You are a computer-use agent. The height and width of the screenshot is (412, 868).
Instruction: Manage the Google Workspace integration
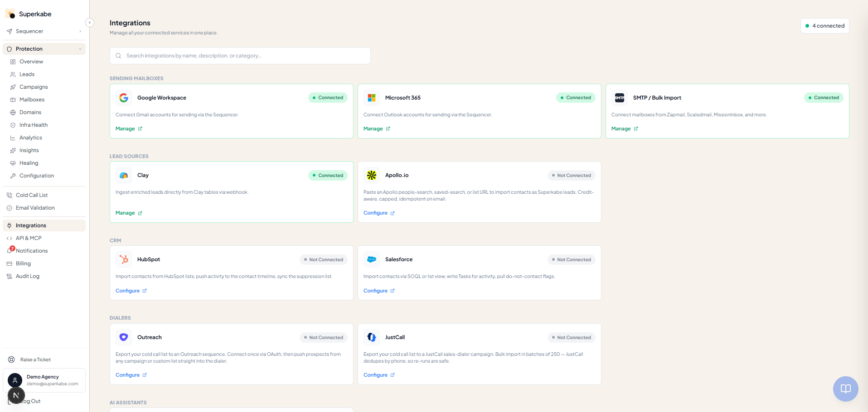[129, 129]
